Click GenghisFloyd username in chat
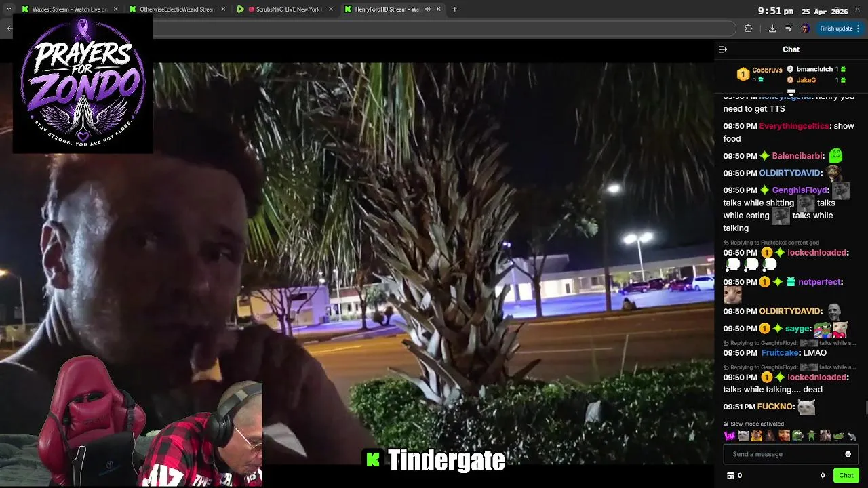The width and height of the screenshot is (868, 488). point(800,190)
